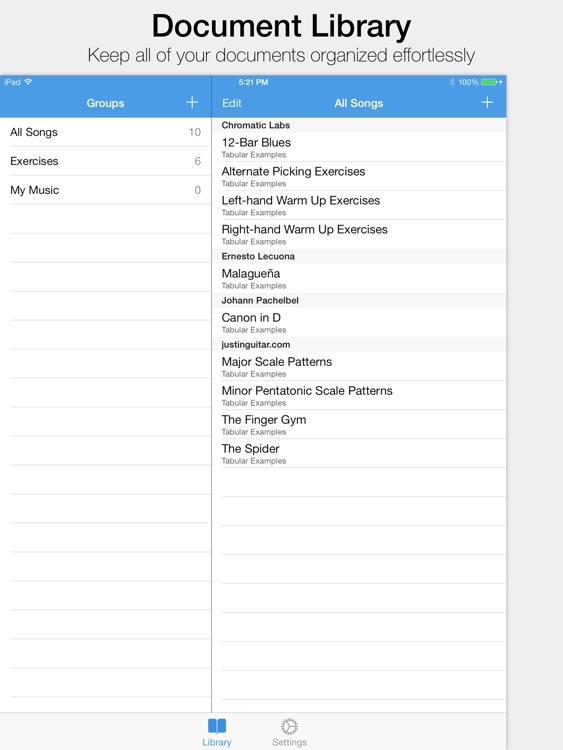Viewport: 563px width, 750px height.
Task: Click the Johann Pachelbel section header
Action: click(x=359, y=300)
